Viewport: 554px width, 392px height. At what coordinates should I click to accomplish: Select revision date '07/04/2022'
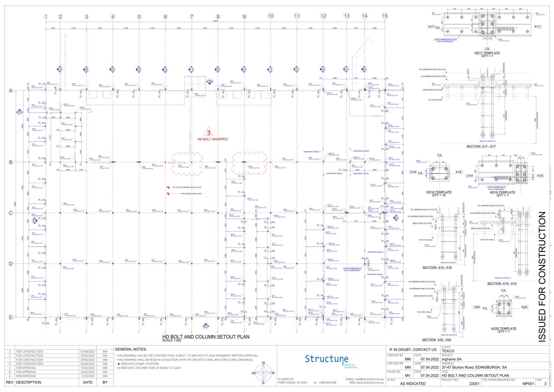pos(88,352)
